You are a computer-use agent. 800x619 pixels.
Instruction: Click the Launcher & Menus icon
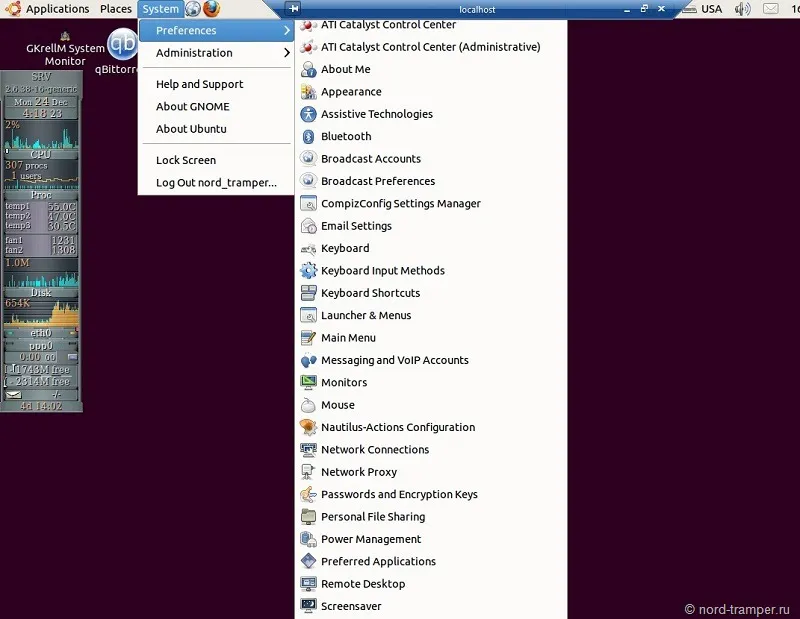tap(308, 315)
